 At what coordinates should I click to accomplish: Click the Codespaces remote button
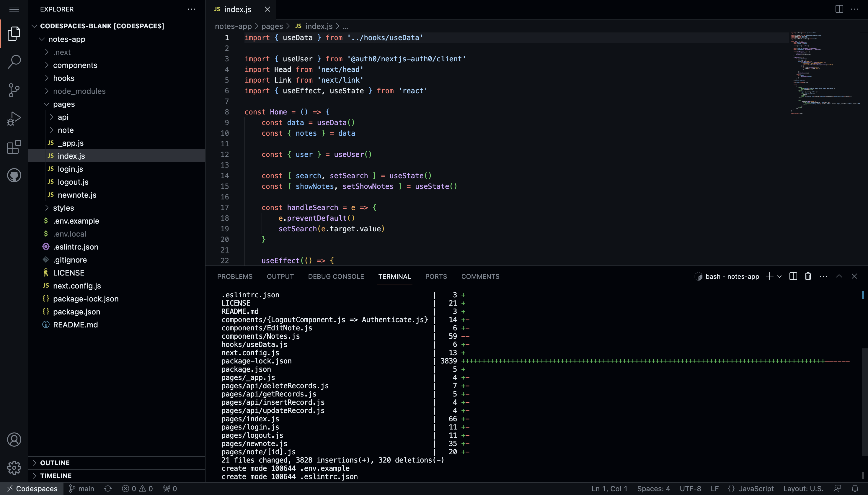(x=32, y=489)
